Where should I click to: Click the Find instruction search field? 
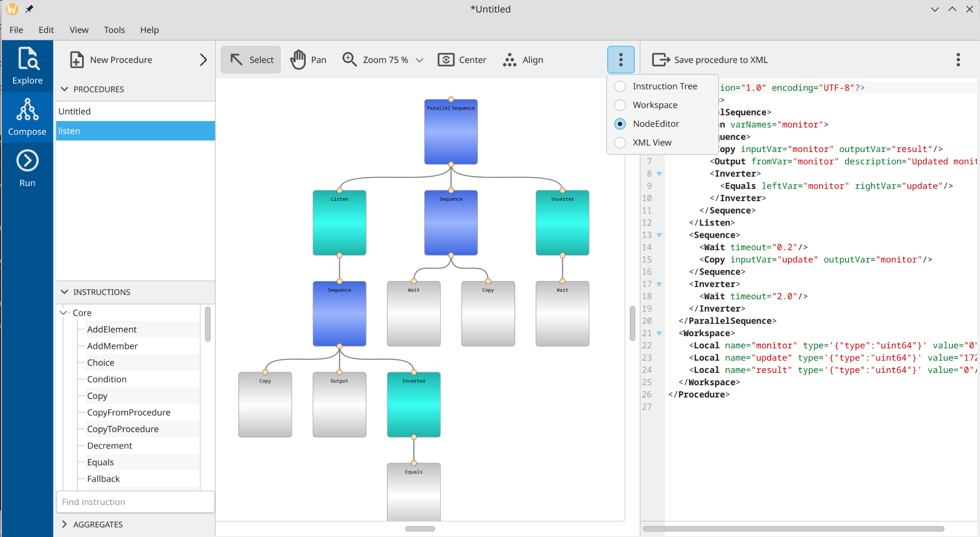(135, 502)
